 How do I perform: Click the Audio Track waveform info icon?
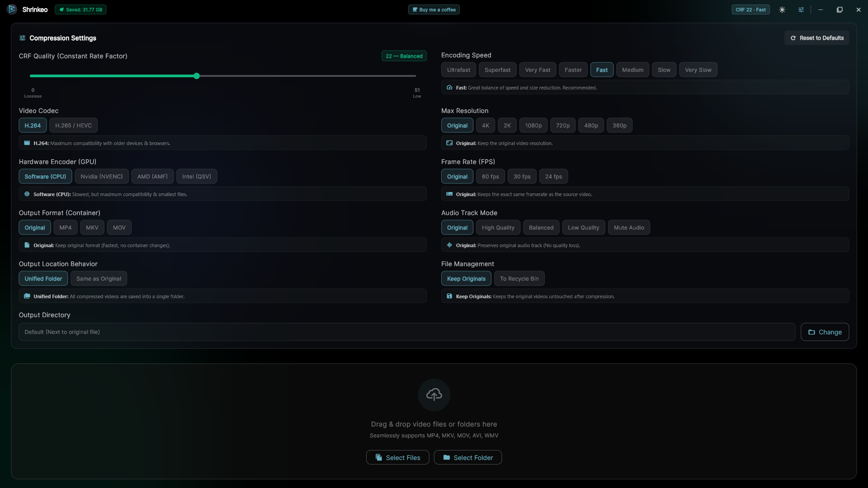click(x=449, y=245)
